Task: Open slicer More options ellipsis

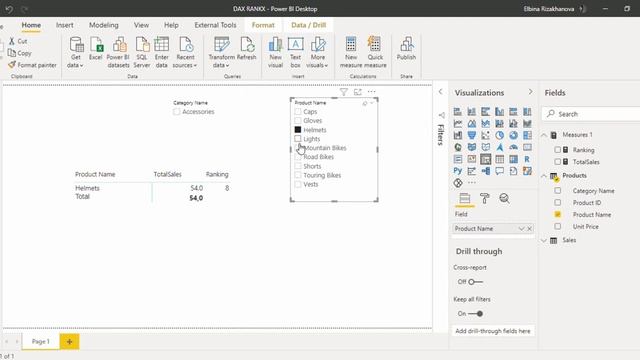Action: pos(371,92)
